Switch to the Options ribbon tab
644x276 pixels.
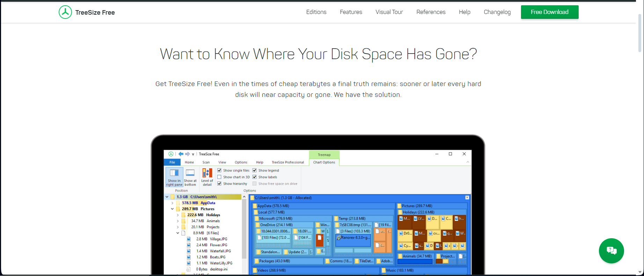click(241, 162)
